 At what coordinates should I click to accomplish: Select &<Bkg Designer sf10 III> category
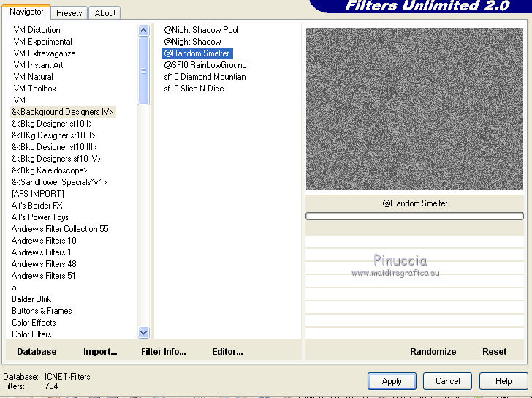(x=54, y=147)
